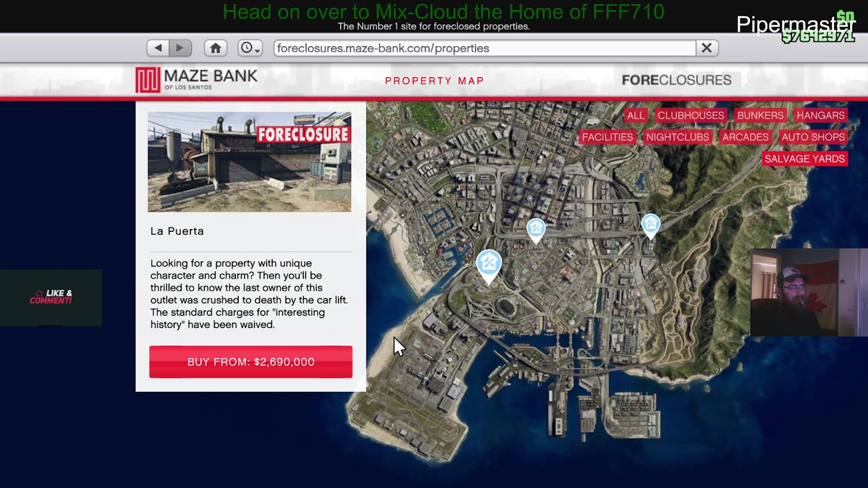Screen dimensions: 868x488
Task: Click the La Puerta foreclosure property photo
Action: (250, 162)
